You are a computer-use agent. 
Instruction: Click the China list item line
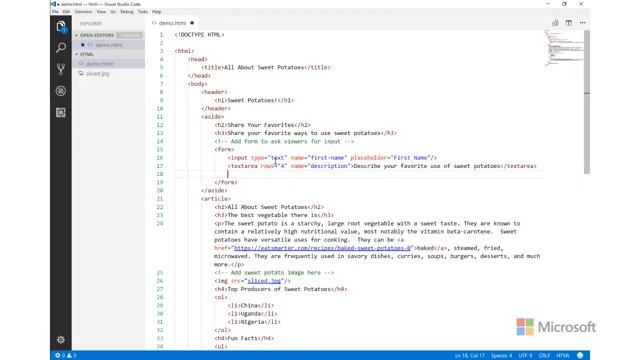pos(251,305)
